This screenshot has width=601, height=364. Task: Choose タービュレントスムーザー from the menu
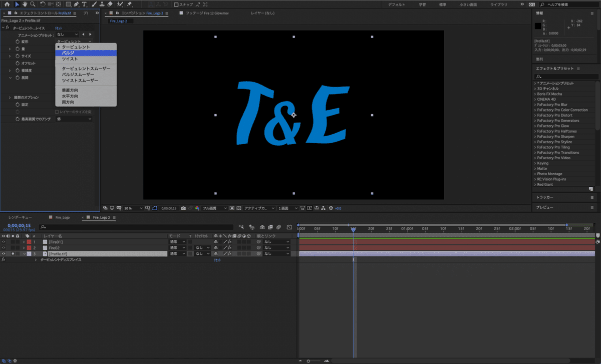tap(86, 68)
